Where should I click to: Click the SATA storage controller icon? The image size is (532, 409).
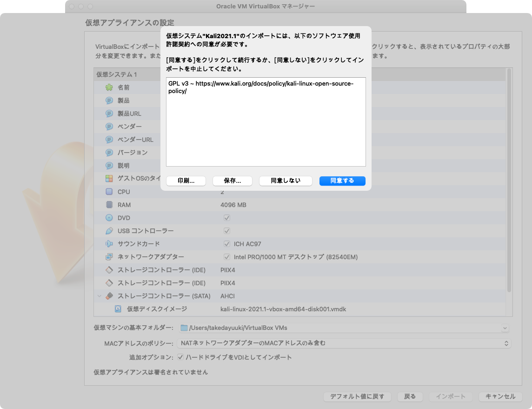[x=109, y=296]
